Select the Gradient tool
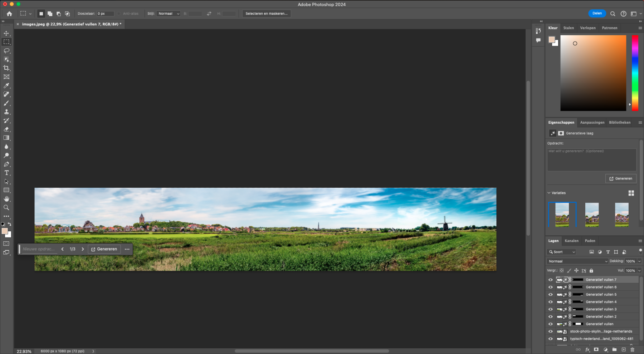This screenshot has height=354, width=644. tap(6, 138)
